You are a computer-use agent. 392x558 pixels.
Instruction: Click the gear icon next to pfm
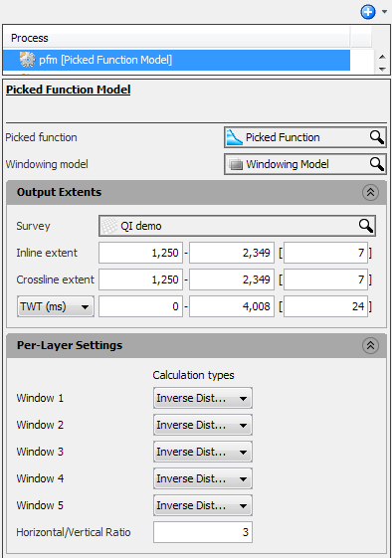coord(28,60)
